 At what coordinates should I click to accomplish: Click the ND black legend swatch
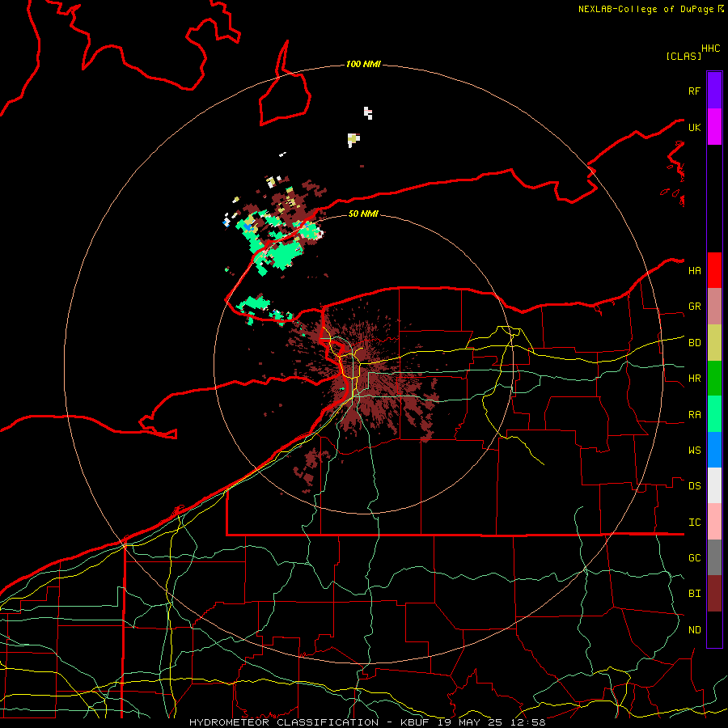click(x=714, y=629)
